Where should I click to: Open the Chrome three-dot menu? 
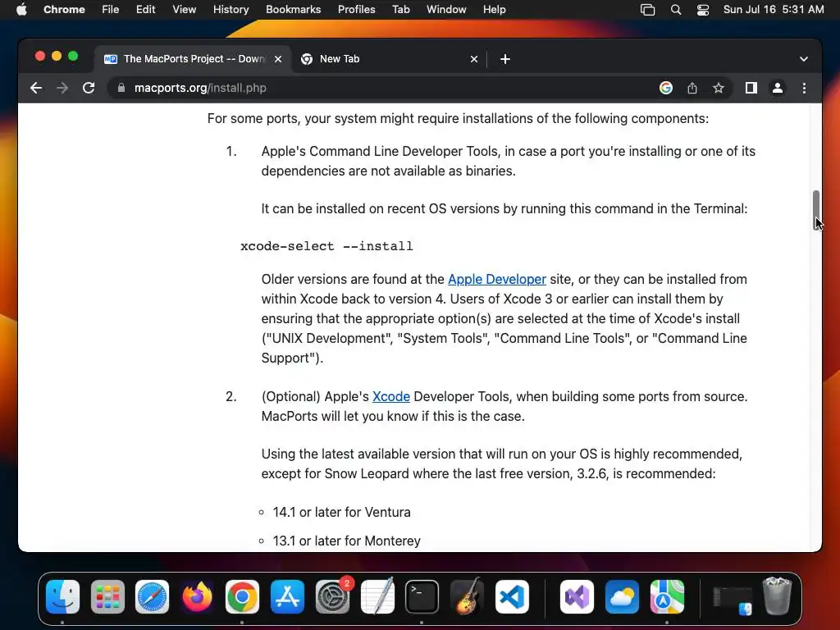point(804,88)
